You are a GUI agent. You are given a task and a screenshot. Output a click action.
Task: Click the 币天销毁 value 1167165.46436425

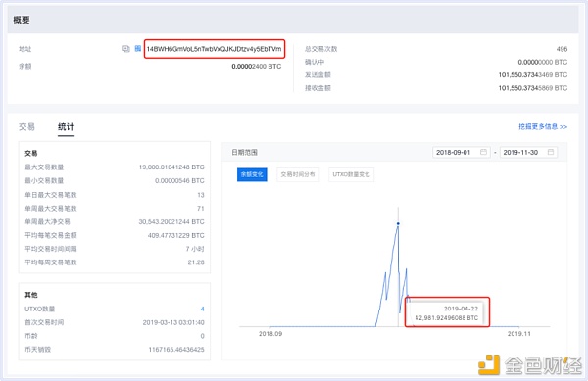coord(176,350)
